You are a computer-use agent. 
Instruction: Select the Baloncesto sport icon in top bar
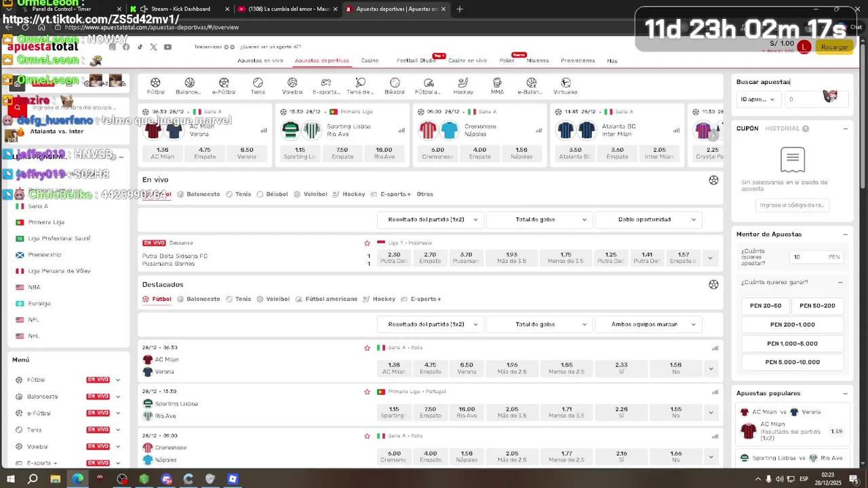(x=189, y=83)
